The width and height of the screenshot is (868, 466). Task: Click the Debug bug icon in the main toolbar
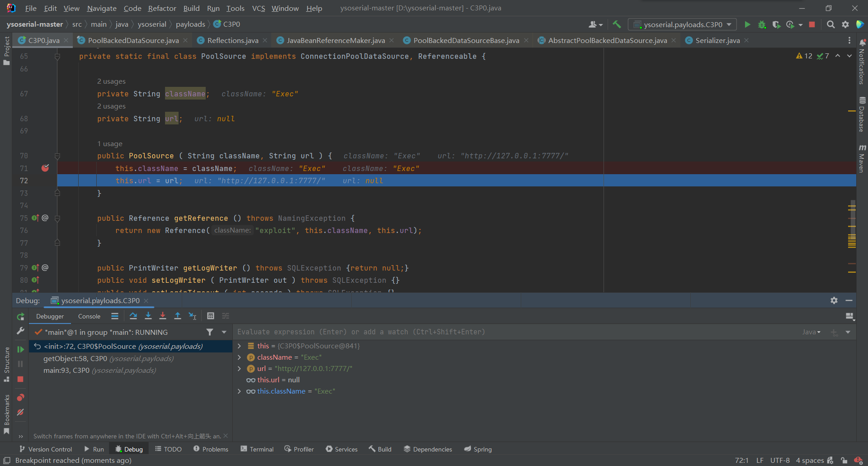click(x=762, y=24)
